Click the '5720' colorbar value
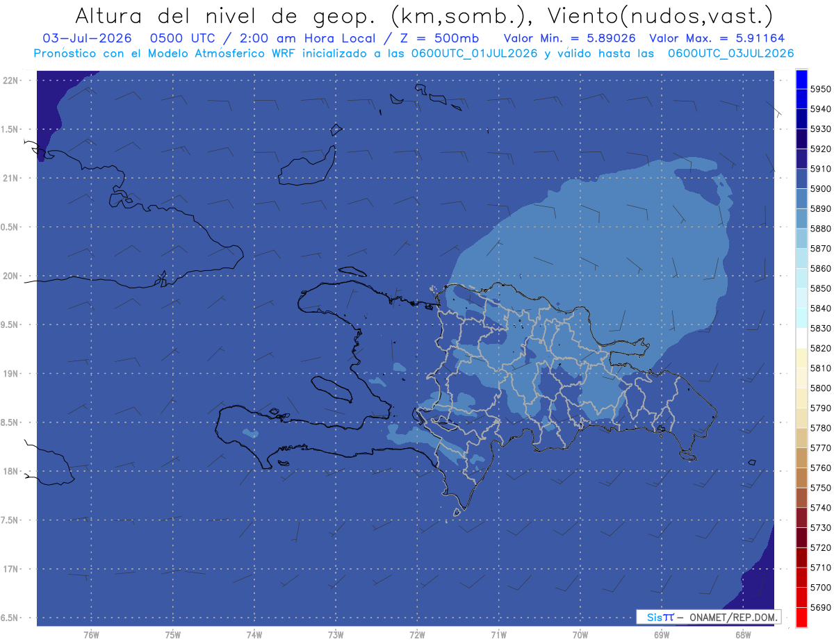The height and width of the screenshot is (644, 834). tap(821, 547)
